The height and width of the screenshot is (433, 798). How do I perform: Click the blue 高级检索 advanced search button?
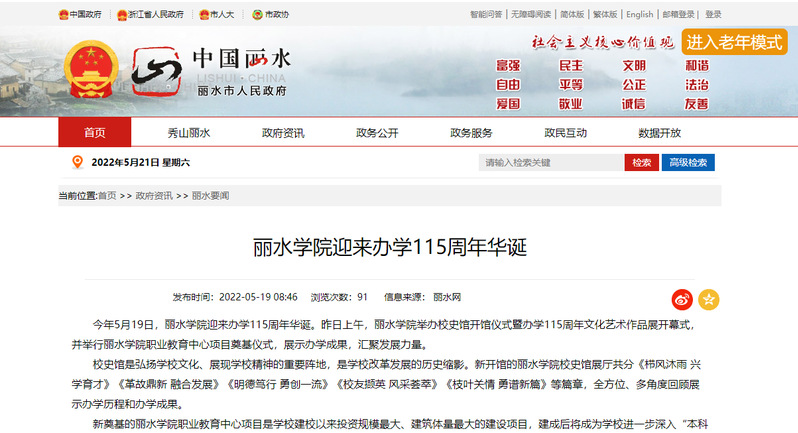(x=688, y=162)
